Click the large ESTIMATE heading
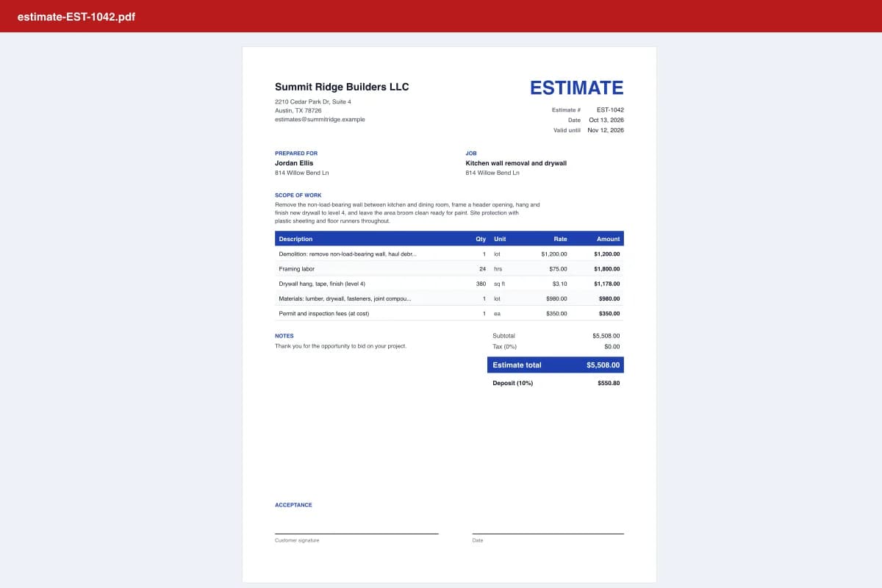 [x=577, y=87]
